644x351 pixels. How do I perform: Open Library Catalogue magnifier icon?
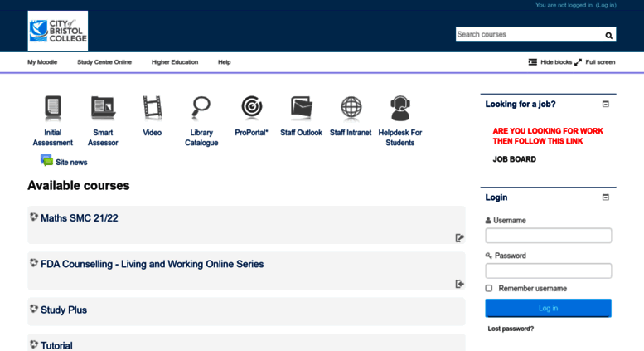click(201, 108)
